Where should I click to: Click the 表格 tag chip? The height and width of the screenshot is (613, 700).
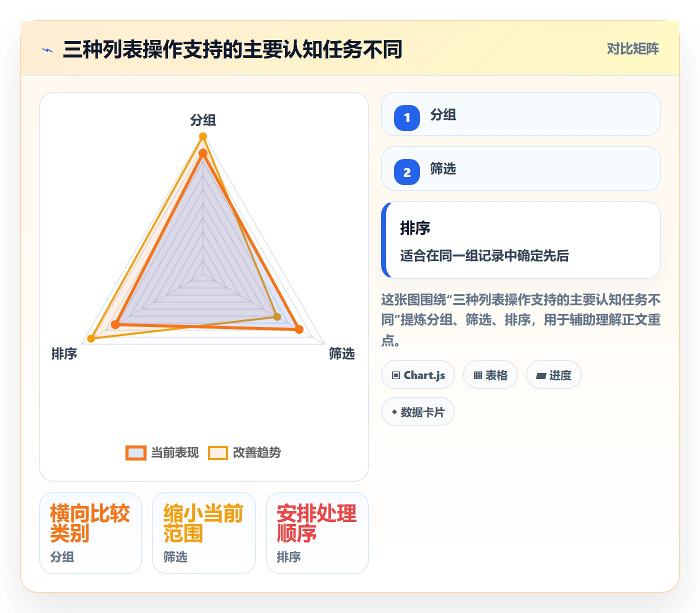490,375
